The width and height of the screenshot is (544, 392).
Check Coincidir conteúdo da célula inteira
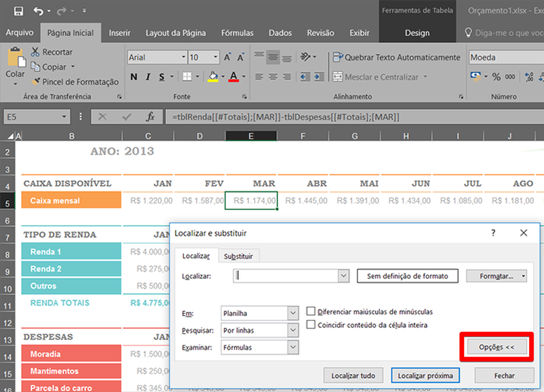(x=311, y=325)
